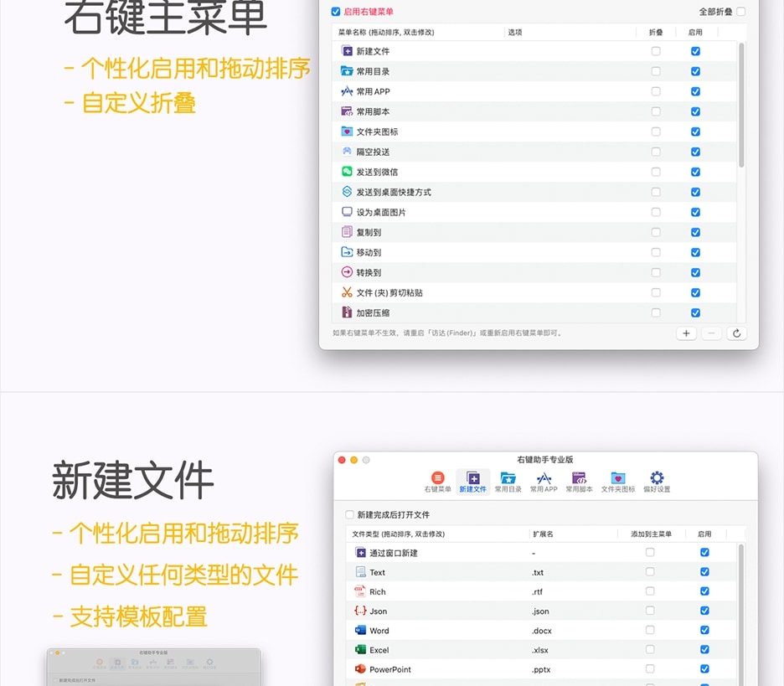Screen dimensions: 784x686
Task: Select the 新建文件 toolbar tab
Action: 472,482
